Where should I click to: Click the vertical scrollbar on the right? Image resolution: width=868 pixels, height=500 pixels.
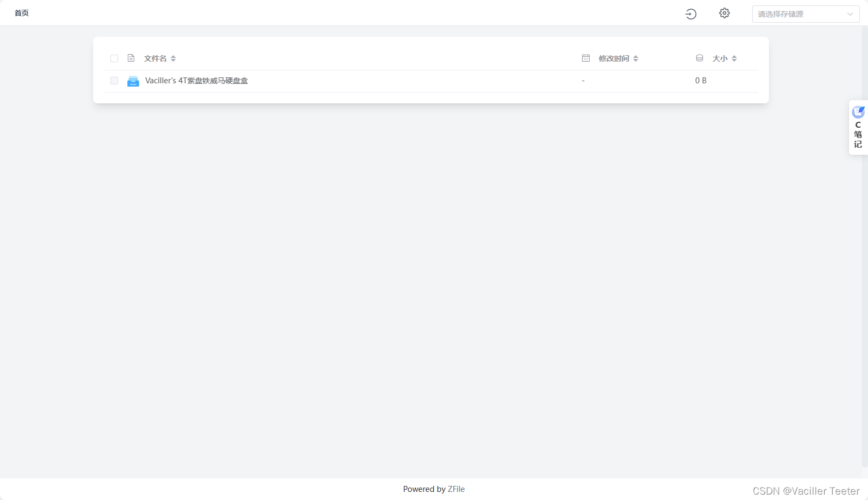[865, 247]
